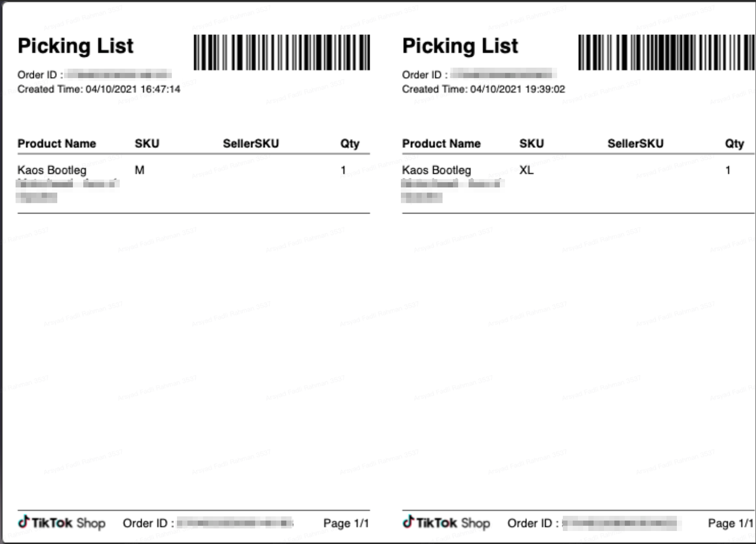Click the SKU value M
Viewport: 756px width, 544px height.
coord(139,170)
